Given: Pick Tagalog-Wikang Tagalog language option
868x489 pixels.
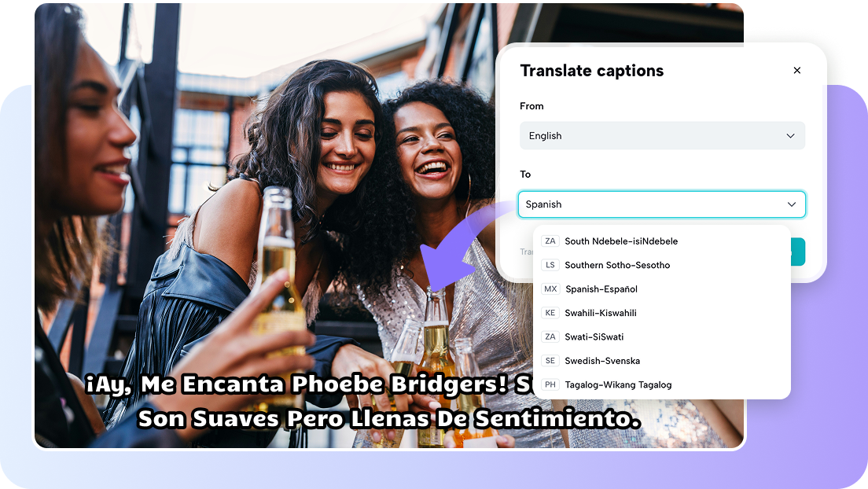Looking at the screenshot, I should coord(661,384).
